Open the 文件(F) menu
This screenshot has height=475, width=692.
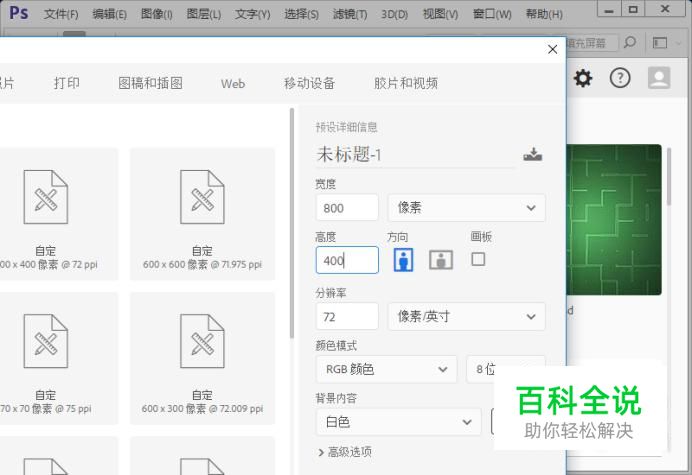tap(61, 14)
